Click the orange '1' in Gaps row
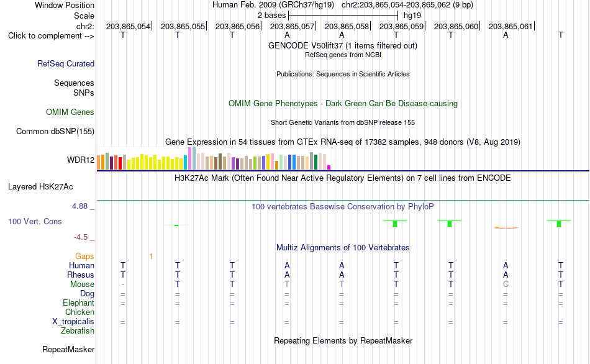The width and height of the screenshot is (590, 364). pos(151,257)
